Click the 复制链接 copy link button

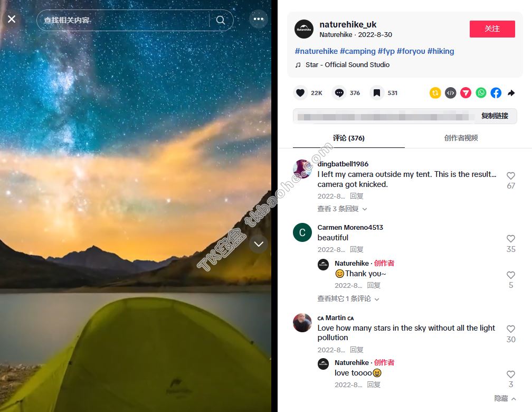(x=495, y=116)
